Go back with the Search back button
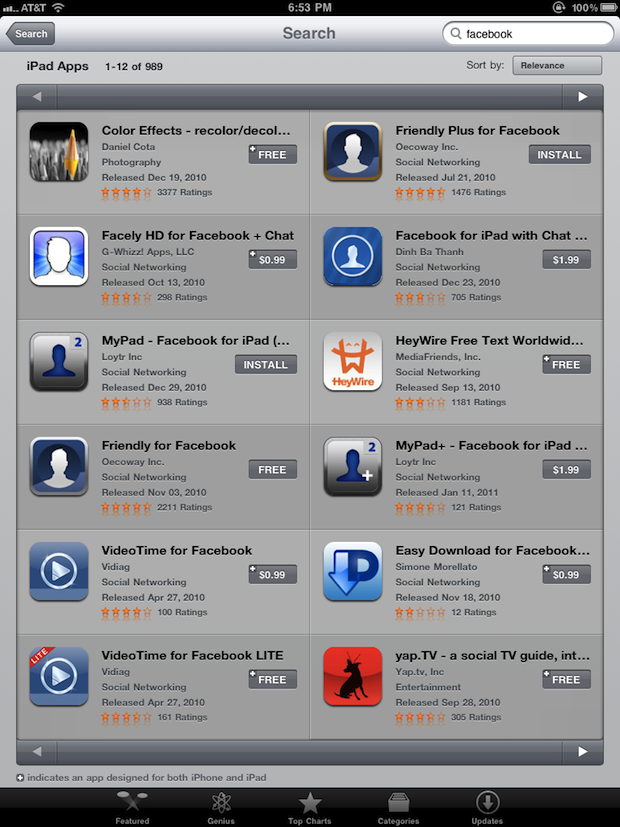Viewport: 620px width, 827px height. point(30,34)
